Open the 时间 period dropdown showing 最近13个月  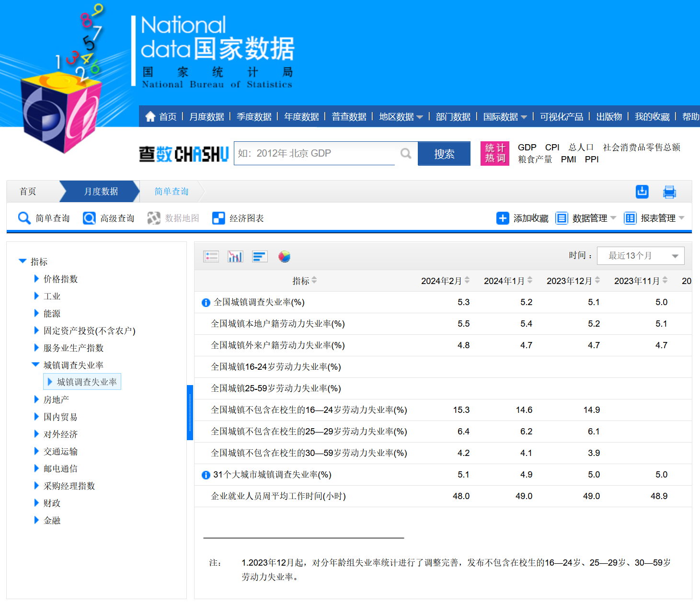[x=641, y=255]
